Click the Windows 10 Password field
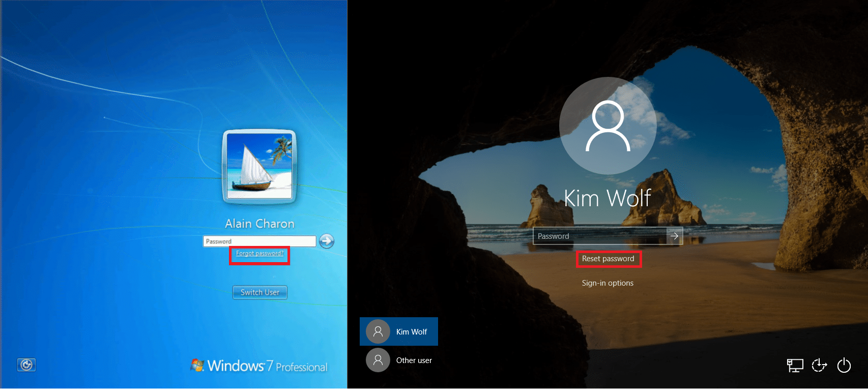 600,236
